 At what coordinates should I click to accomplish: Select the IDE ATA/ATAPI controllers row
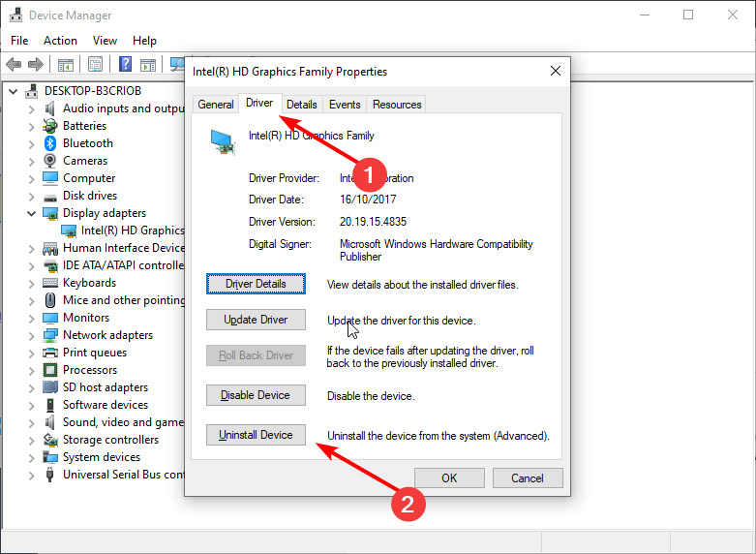point(113,265)
